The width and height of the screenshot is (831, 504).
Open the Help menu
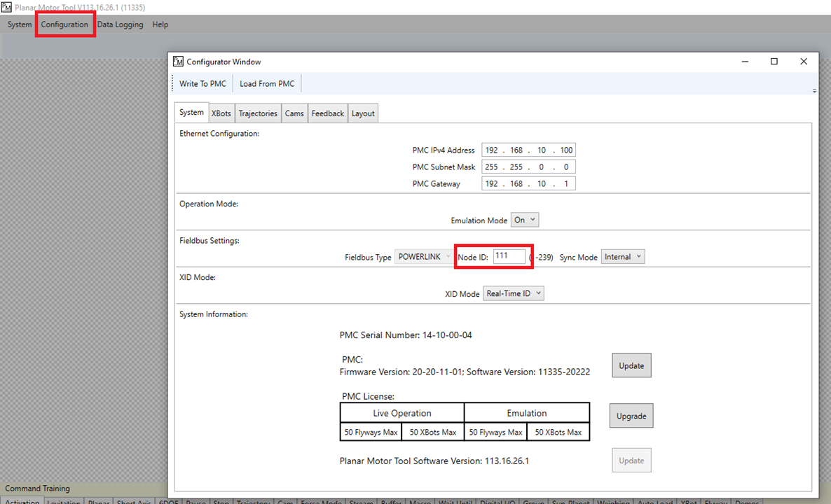pyautogui.click(x=160, y=24)
